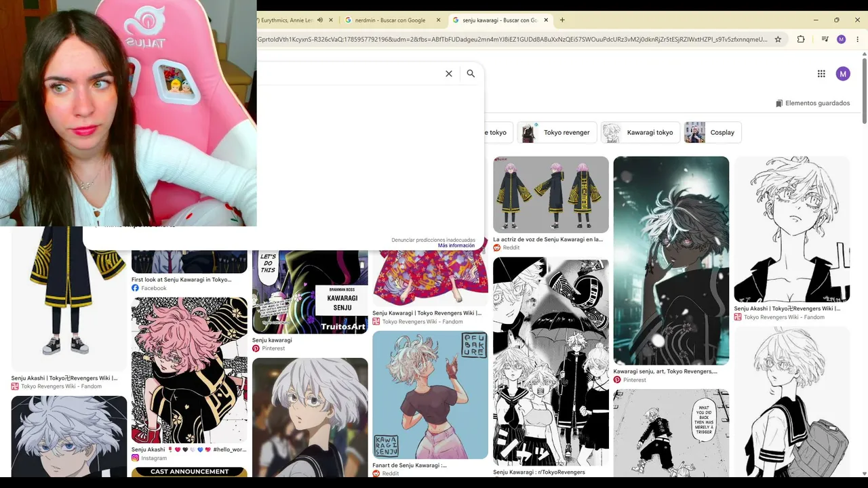Open the three character-model views thumbnail

[551, 195]
